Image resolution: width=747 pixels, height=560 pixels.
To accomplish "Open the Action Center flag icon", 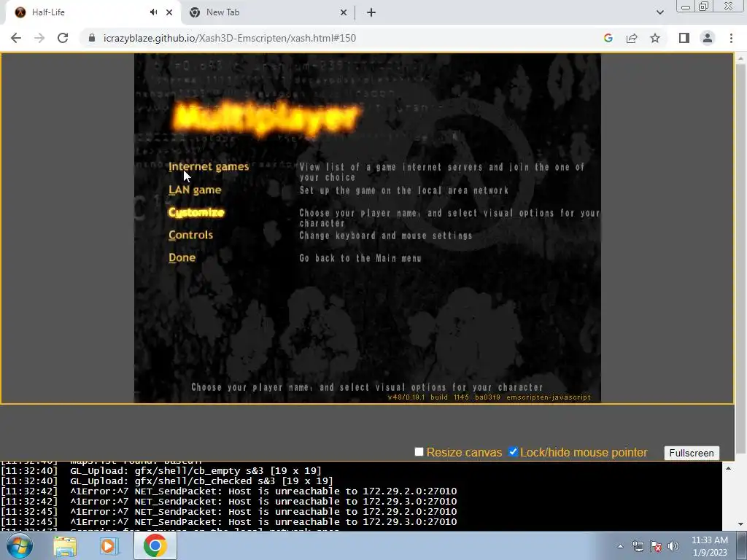I will (x=656, y=546).
